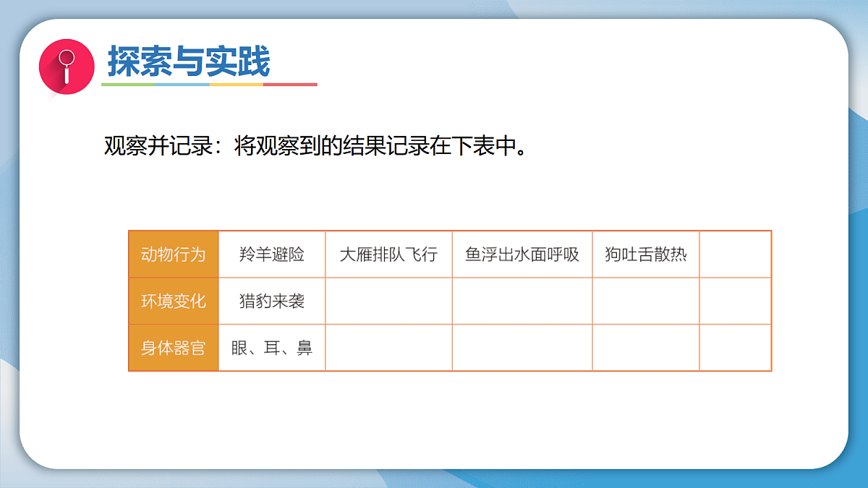Click the 身体器官 row header

tap(173, 348)
